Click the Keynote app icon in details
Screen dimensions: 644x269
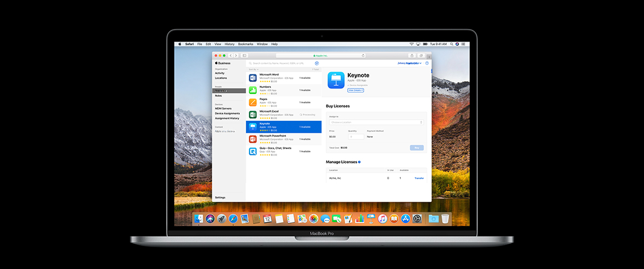click(x=336, y=80)
